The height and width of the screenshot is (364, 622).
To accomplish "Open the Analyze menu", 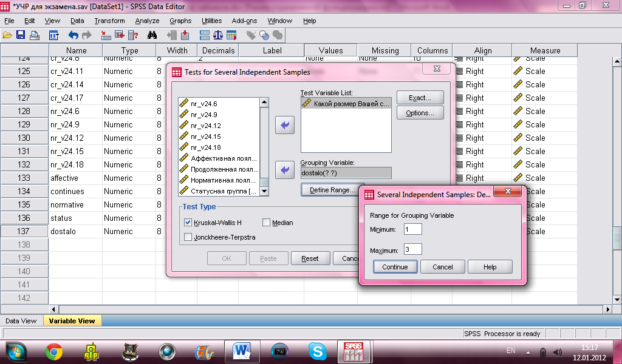I will coord(147,21).
